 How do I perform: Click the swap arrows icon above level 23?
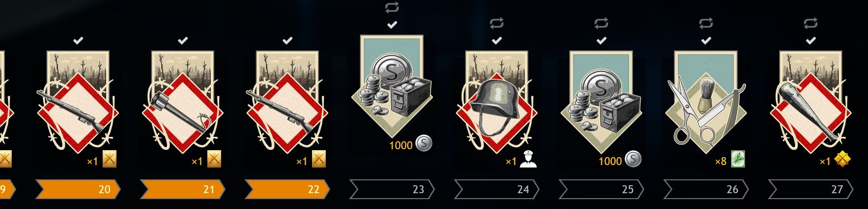point(392,7)
